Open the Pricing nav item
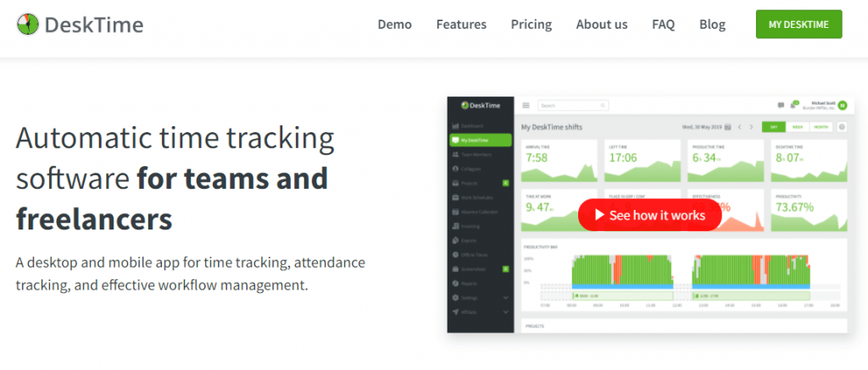This screenshot has width=868, height=370. pos(531,25)
